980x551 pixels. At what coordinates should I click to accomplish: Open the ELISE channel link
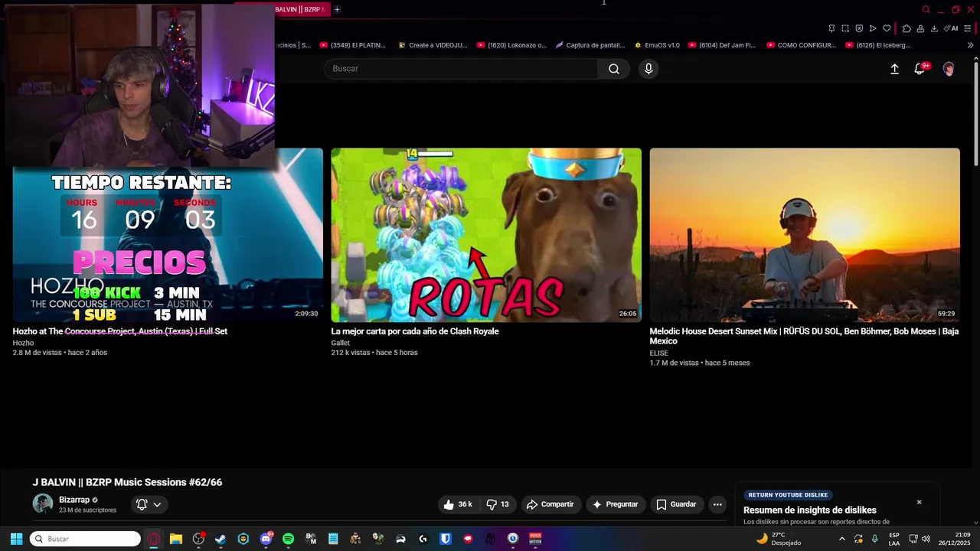[659, 353]
